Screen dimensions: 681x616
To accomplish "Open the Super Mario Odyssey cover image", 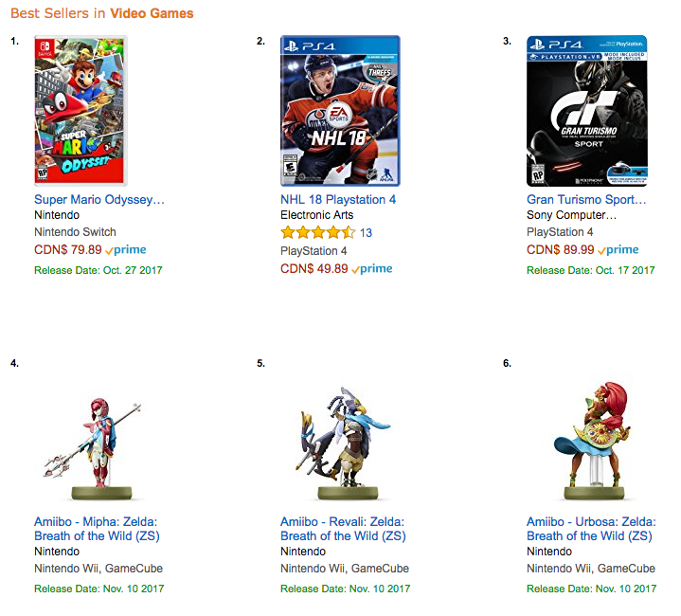I will click(81, 111).
